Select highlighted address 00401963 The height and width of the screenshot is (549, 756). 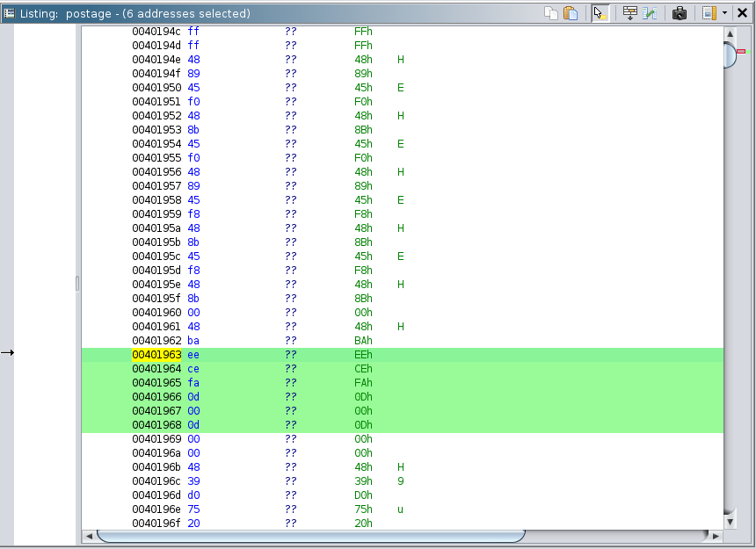coord(156,355)
